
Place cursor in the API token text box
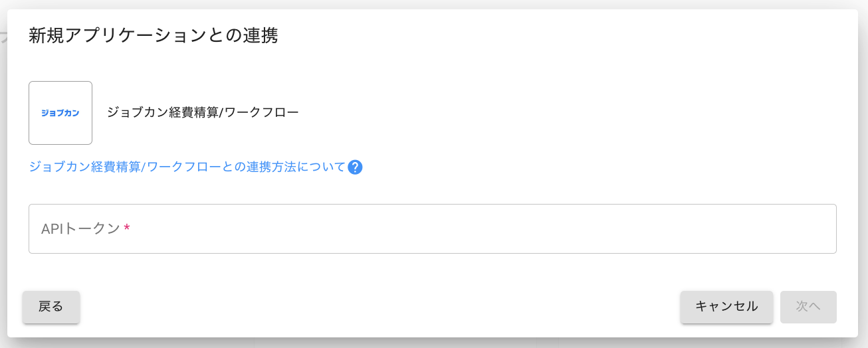click(432, 228)
